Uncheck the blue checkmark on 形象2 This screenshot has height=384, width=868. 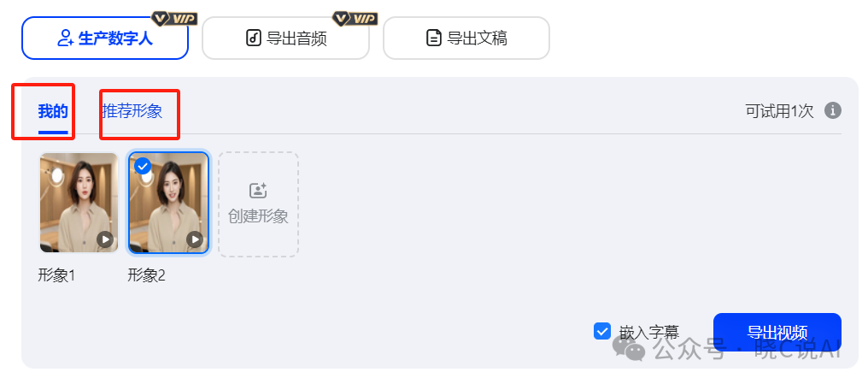tap(143, 166)
